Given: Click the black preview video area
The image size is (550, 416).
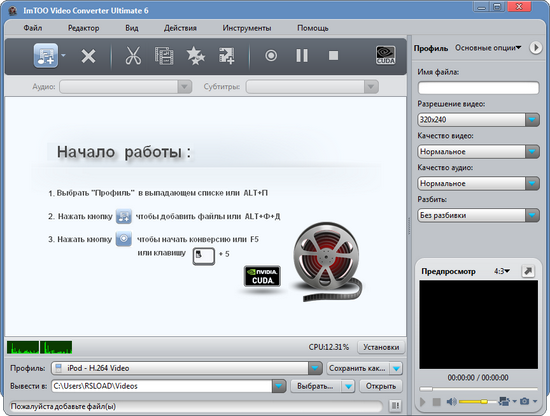Looking at the screenshot, I should [478, 324].
